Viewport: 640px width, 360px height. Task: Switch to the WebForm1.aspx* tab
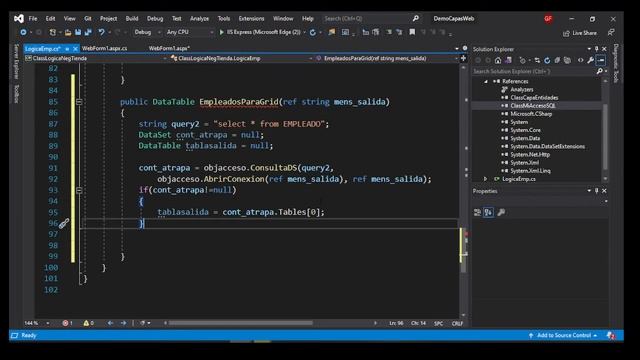pyautogui.click(x=169, y=48)
